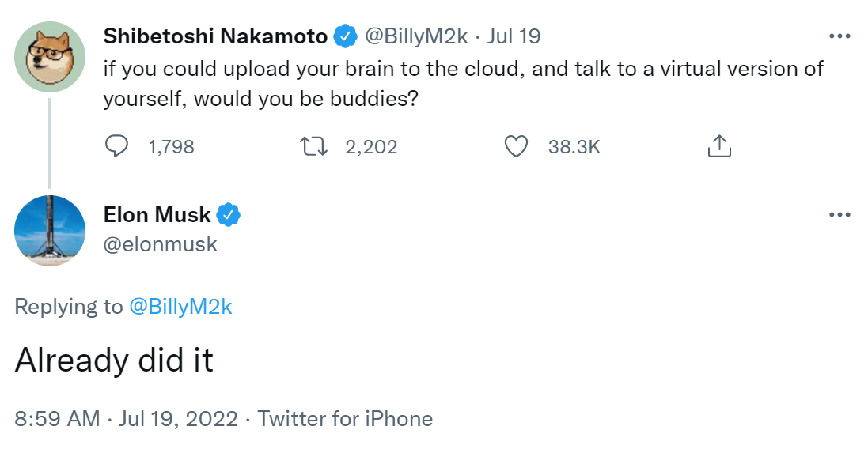Visit Shibetoshi Nakamoto's profile via display name
This screenshot has height=449, width=868.
click(215, 36)
